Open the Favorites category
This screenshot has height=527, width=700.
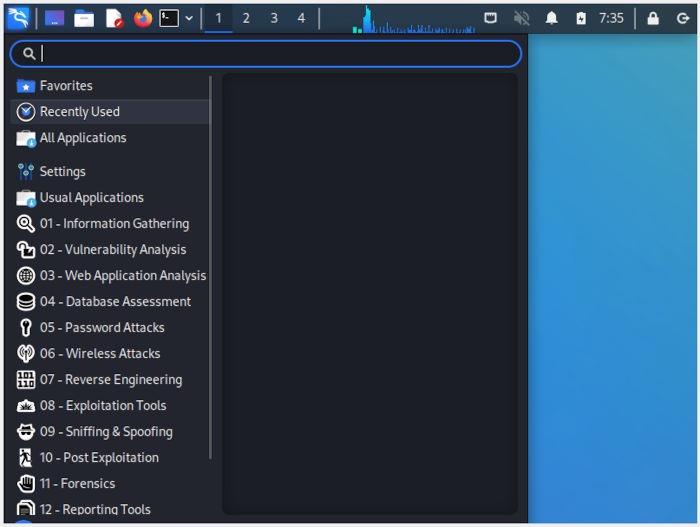[110, 86]
